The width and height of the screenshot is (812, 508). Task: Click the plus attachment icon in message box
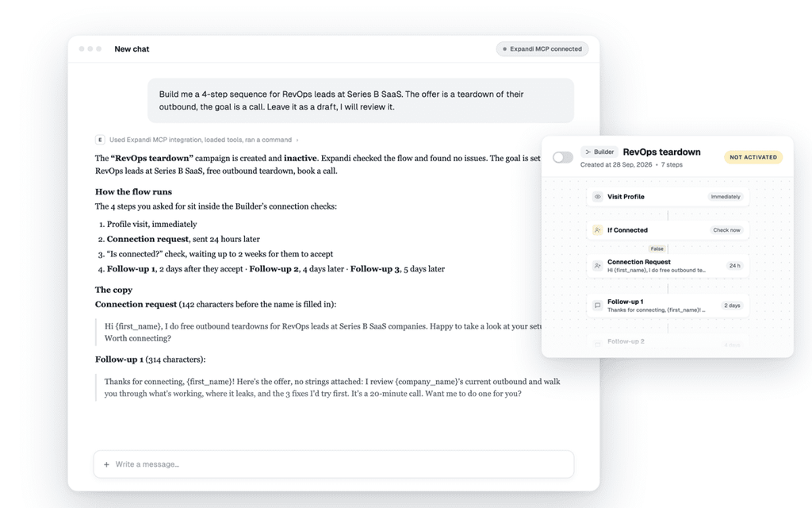coord(106,464)
